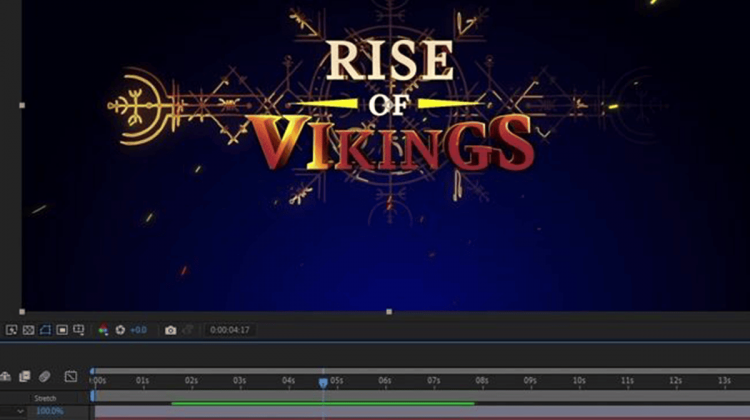Click the VIKINGS 3D text in viewer
Viewport: 750px width, 420px height.
click(x=392, y=143)
